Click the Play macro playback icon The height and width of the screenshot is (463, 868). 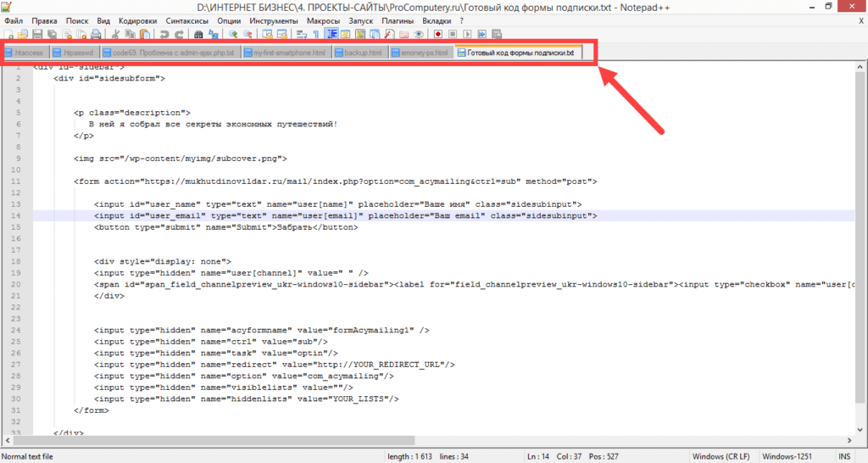click(x=467, y=35)
